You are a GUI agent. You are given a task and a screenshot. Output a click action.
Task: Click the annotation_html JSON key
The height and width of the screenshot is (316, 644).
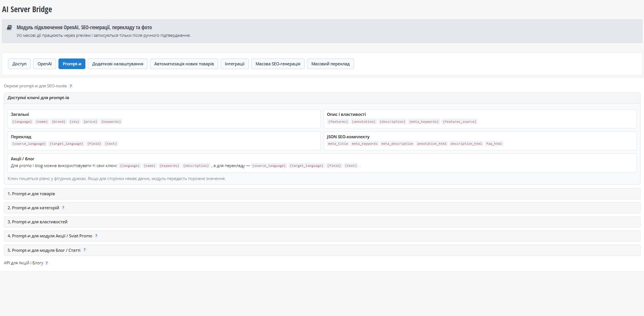pos(432,144)
